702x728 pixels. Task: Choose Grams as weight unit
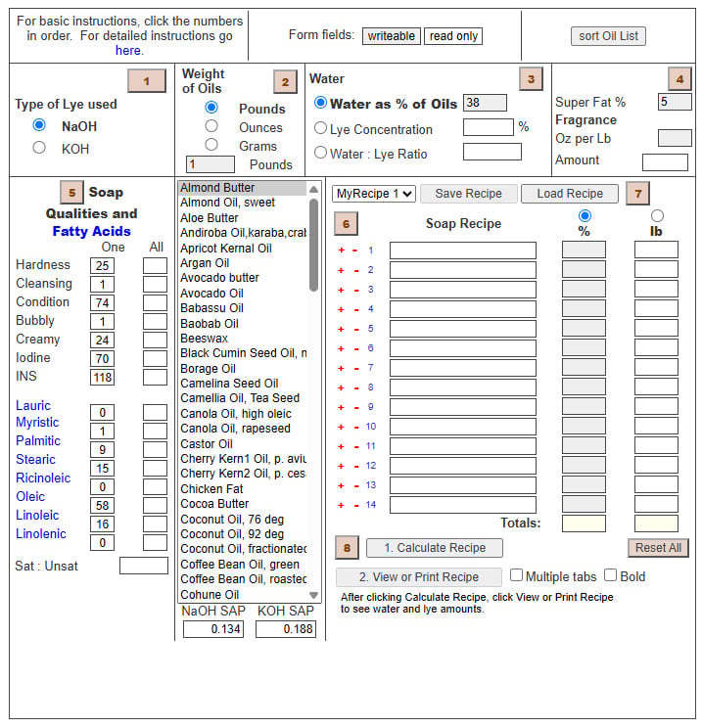(211, 145)
